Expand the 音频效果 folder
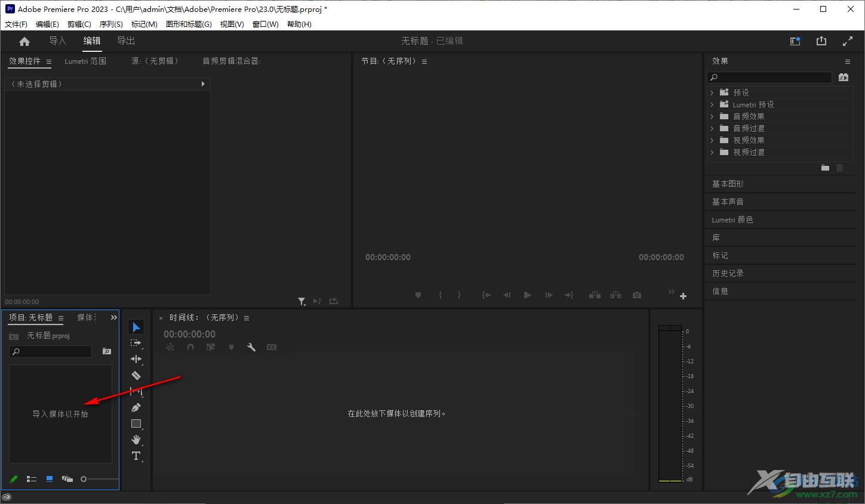The image size is (865, 504). [712, 116]
